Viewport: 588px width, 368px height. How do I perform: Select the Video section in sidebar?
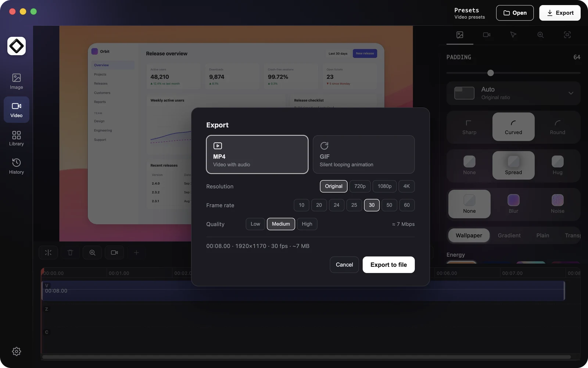pos(16,110)
